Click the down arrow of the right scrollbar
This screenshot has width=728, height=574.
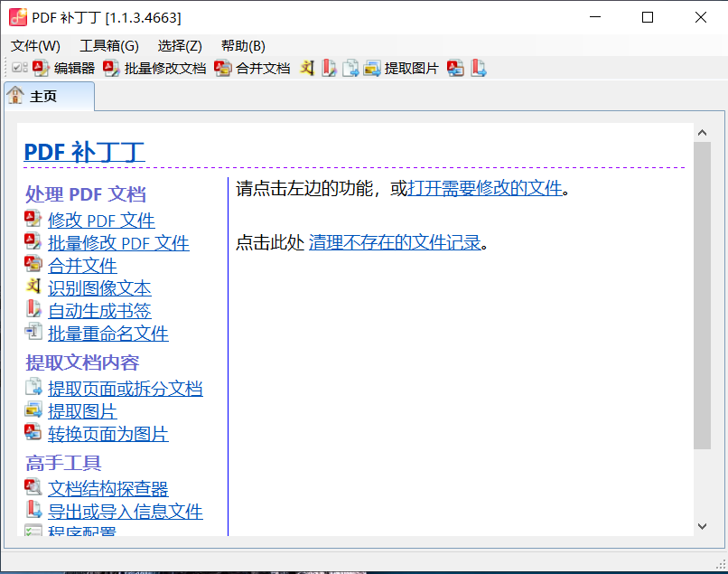click(x=703, y=526)
